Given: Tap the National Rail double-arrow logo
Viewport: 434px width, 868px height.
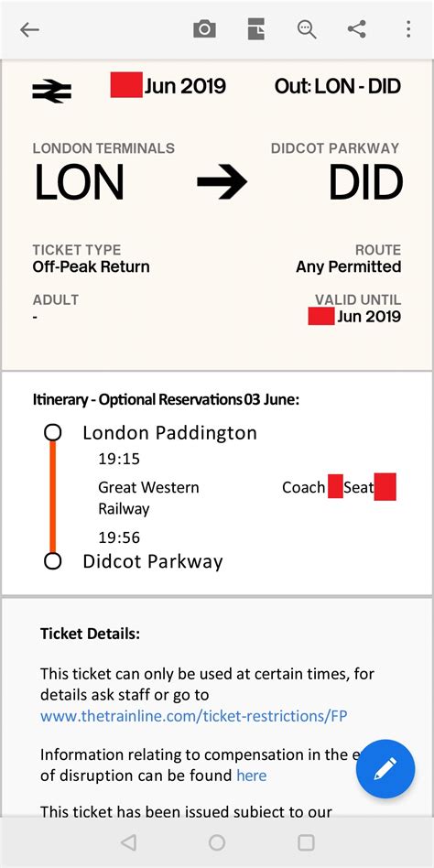Looking at the screenshot, I should pyautogui.click(x=51, y=92).
